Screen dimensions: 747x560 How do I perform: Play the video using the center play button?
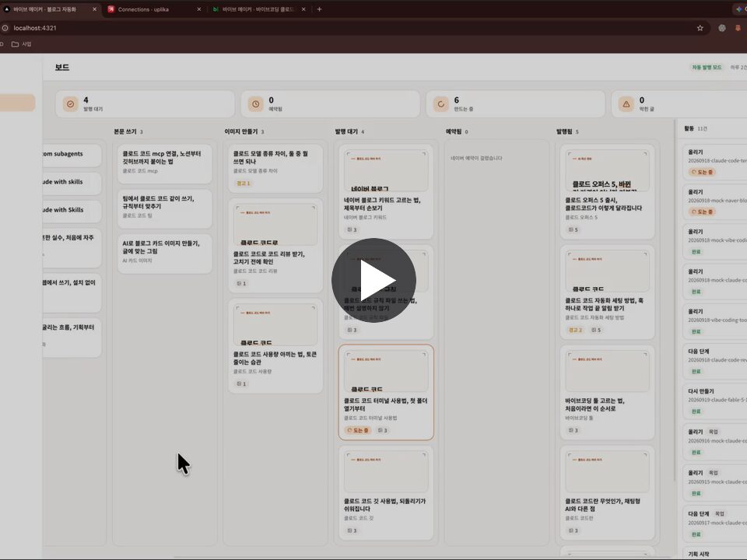pyautogui.click(x=373, y=281)
